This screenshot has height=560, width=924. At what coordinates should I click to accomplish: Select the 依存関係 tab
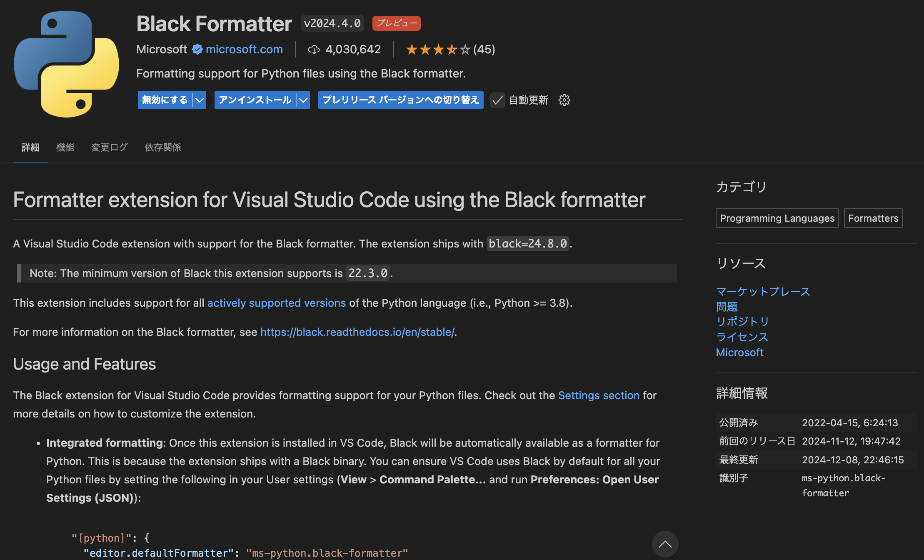click(x=162, y=147)
